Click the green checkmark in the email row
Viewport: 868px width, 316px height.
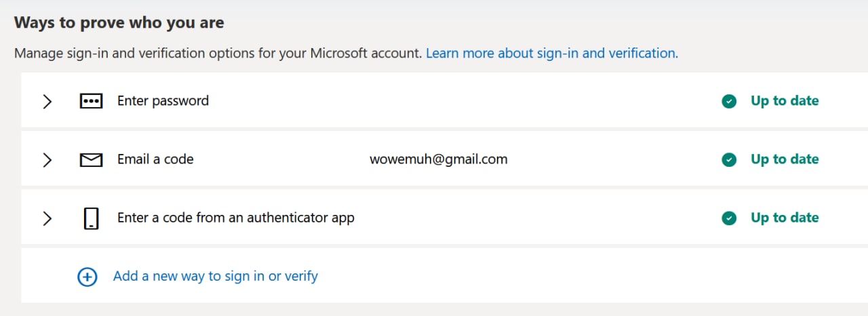coord(729,160)
